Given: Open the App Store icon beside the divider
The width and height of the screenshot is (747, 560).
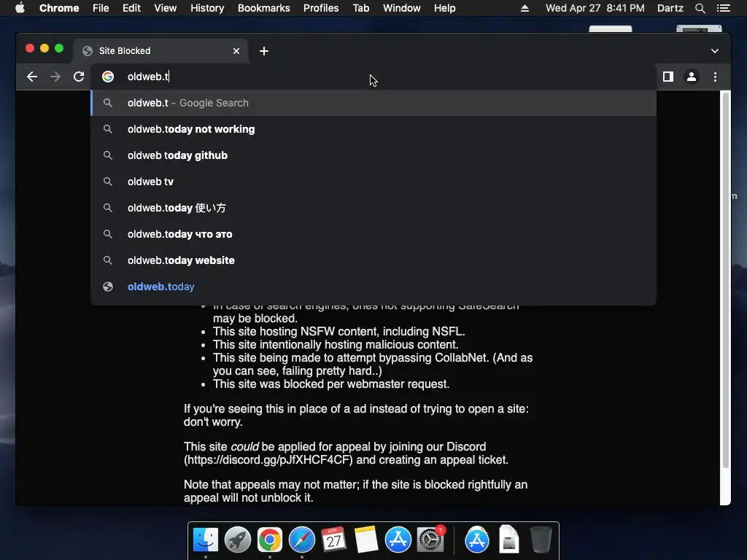Looking at the screenshot, I should coord(477,540).
